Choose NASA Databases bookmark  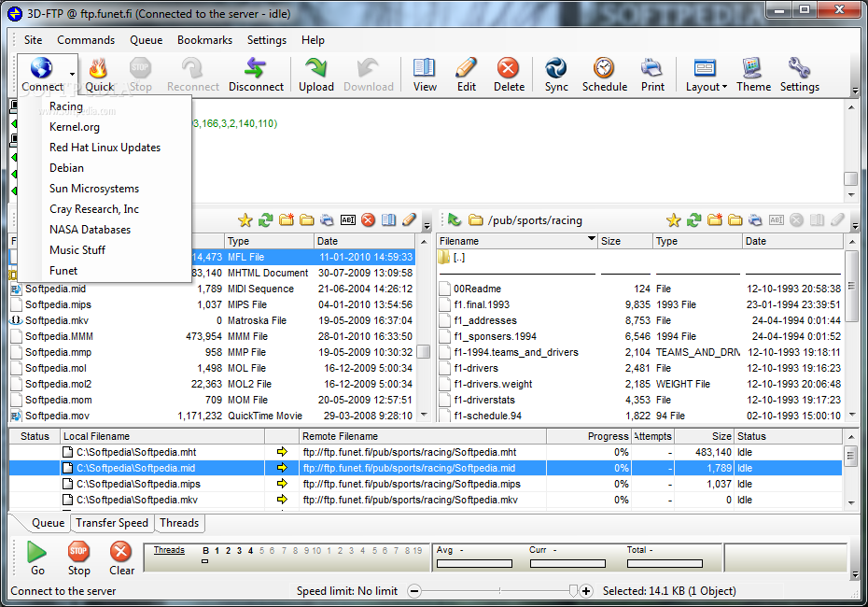[x=105, y=230]
